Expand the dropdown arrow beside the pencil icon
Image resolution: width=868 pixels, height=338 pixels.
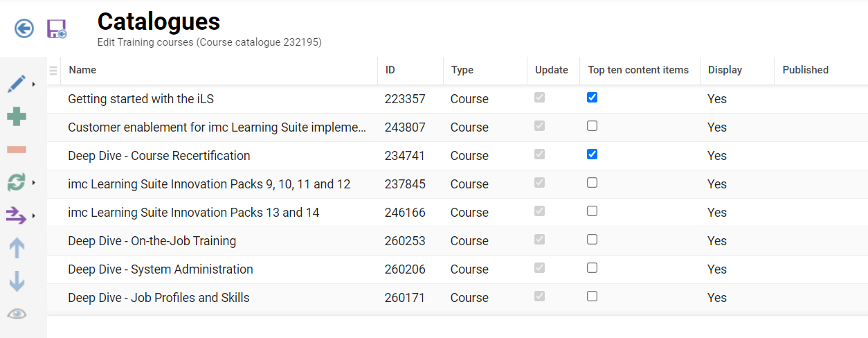point(34,84)
